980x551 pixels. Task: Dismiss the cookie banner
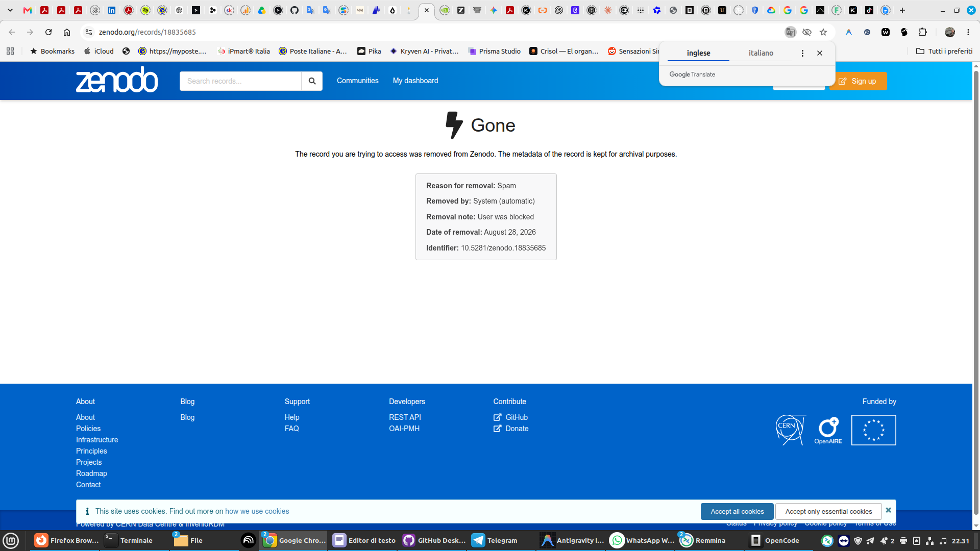888,510
